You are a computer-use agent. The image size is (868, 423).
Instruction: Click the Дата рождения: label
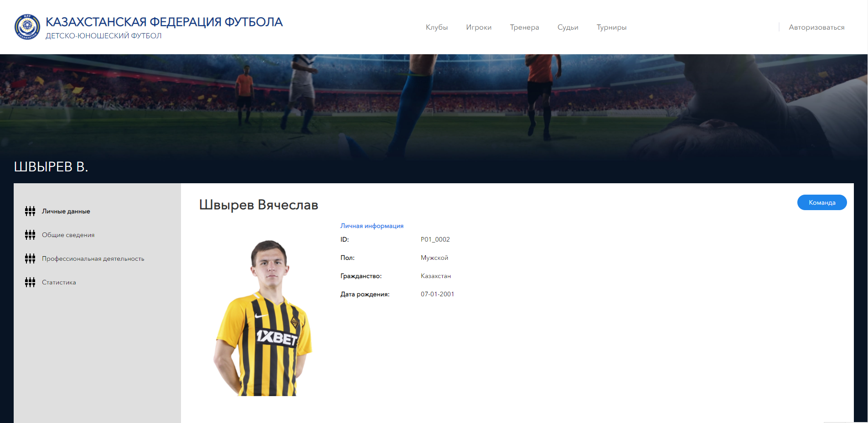(x=365, y=294)
